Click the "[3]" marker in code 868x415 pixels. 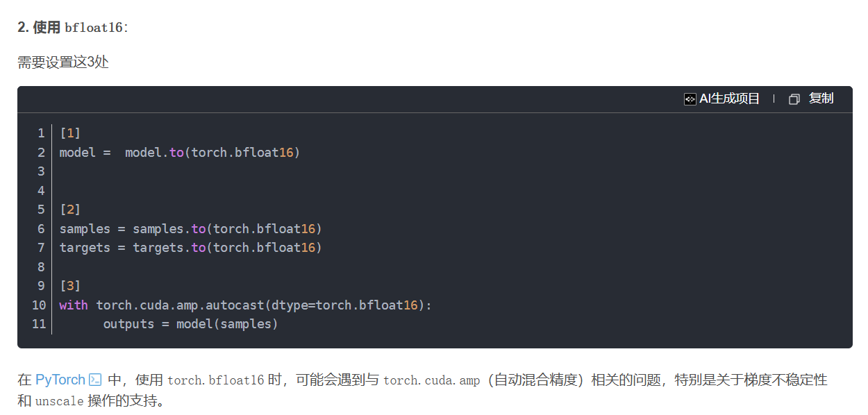[70, 285]
